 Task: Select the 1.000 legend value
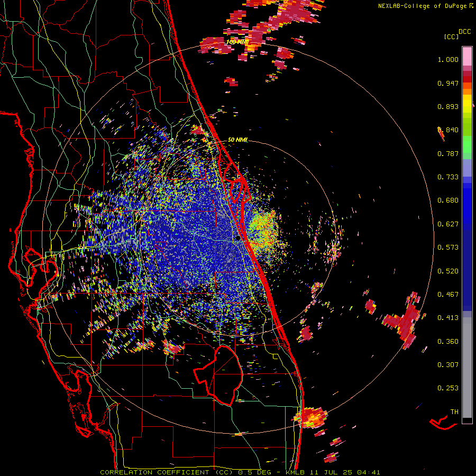pos(448,59)
